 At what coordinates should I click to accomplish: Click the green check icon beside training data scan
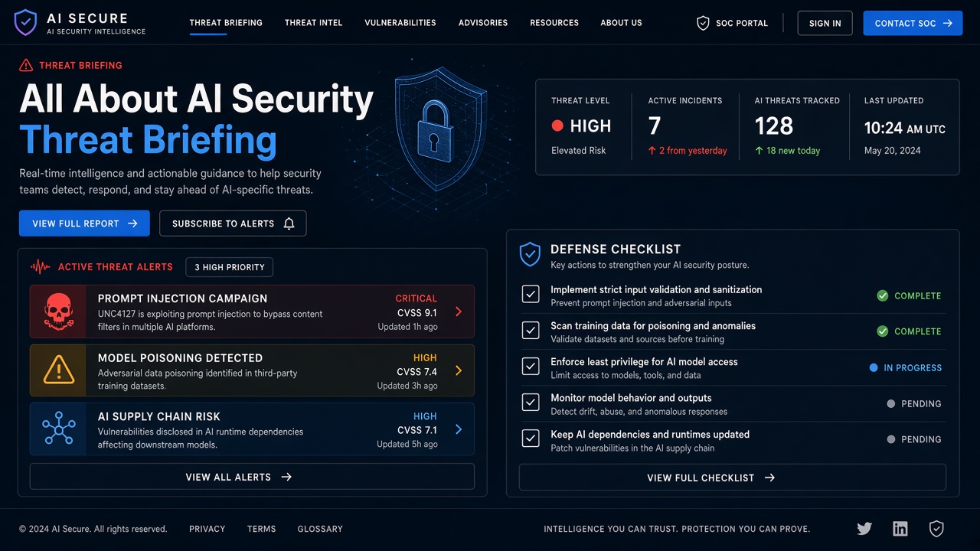tap(883, 331)
